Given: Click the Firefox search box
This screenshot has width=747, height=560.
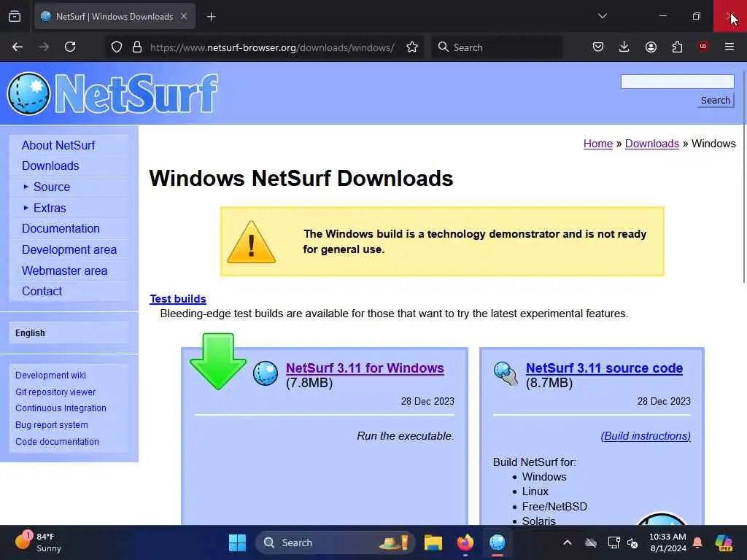Looking at the screenshot, I should 496,47.
